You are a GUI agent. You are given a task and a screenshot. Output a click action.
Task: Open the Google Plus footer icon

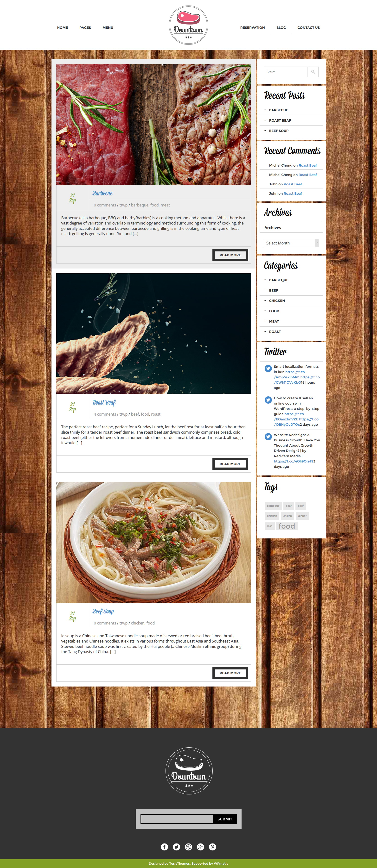(201, 847)
